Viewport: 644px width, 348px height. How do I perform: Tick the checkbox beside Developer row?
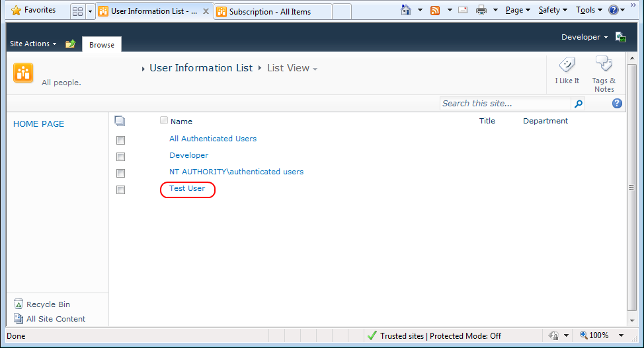(x=120, y=157)
